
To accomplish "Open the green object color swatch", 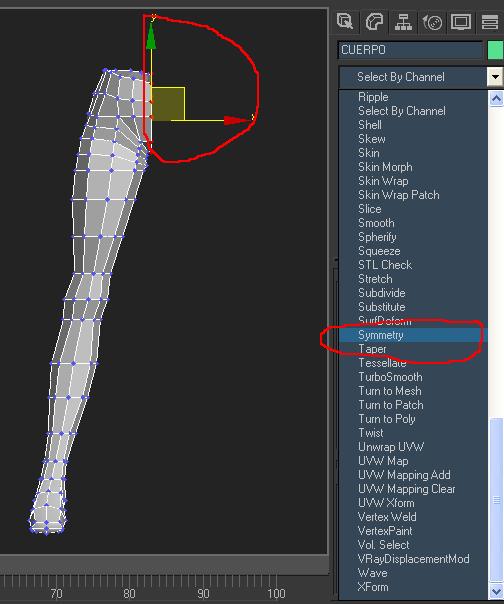I will 496,50.
